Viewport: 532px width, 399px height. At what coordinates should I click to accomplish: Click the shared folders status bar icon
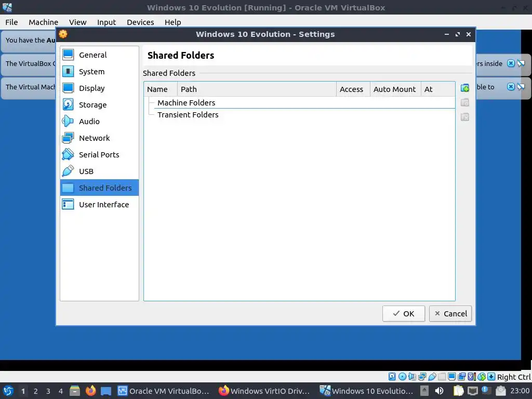(442, 377)
